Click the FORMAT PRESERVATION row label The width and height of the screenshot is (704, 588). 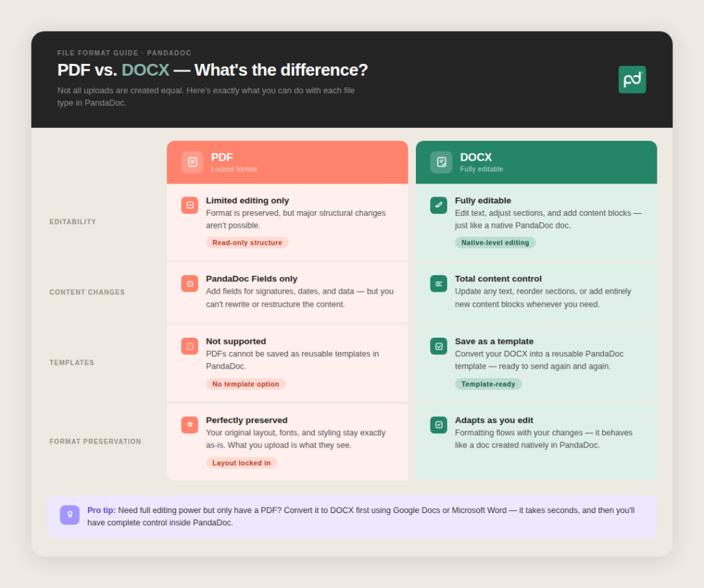pos(95,442)
